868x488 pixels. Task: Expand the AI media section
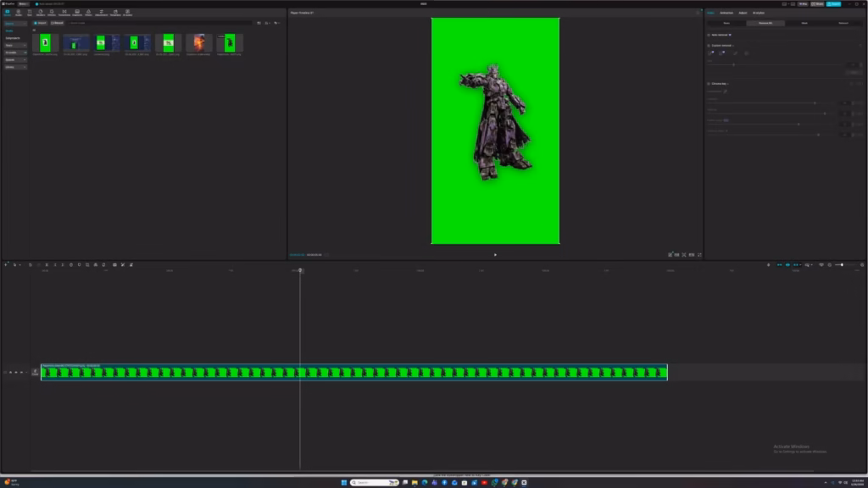click(15, 53)
